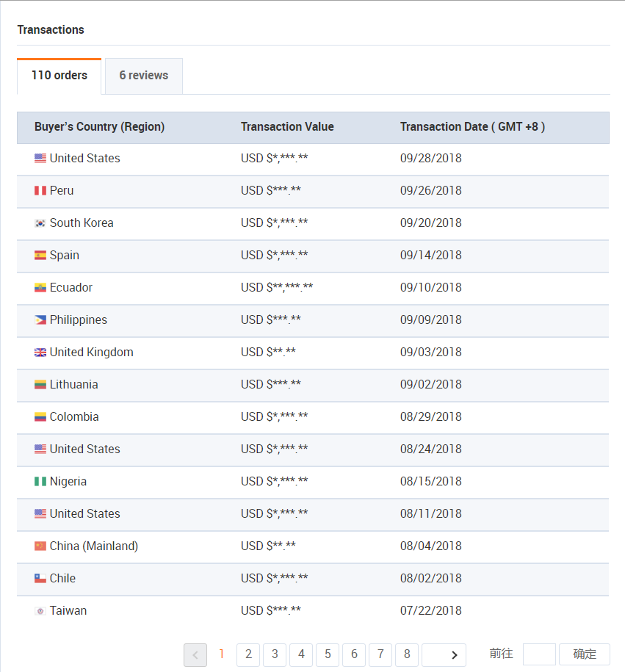Click the previous page arrow button

point(195,655)
